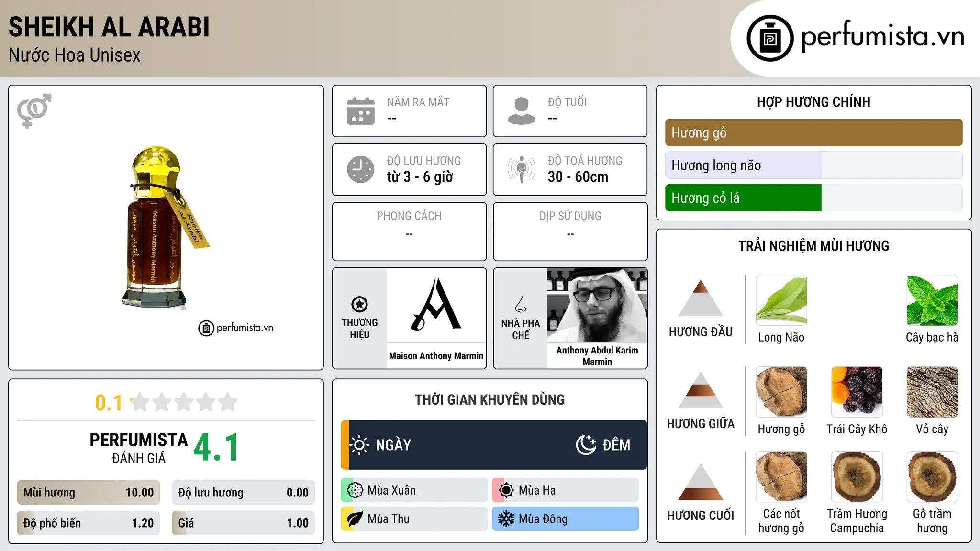Click the Mùa Xuân season bar
The image size is (980, 551).
[414, 490]
